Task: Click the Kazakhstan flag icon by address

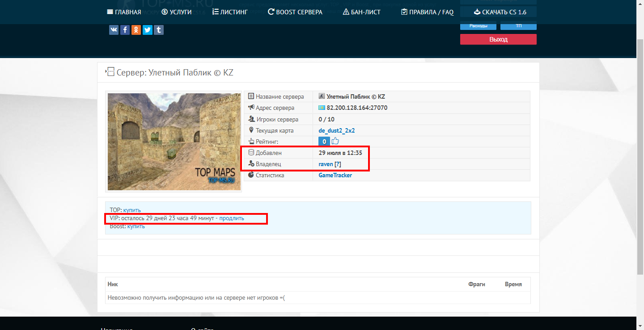Action: tap(322, 108)
